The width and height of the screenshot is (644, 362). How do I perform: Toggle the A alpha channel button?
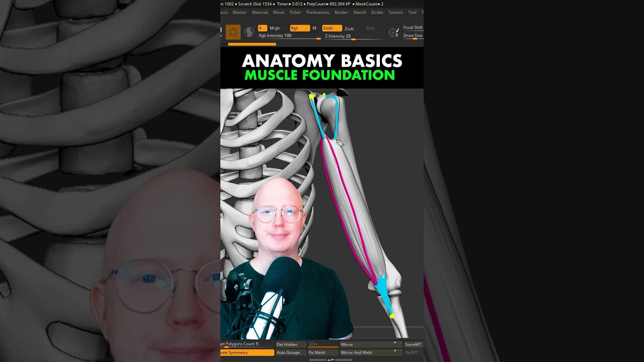(262, 28)
